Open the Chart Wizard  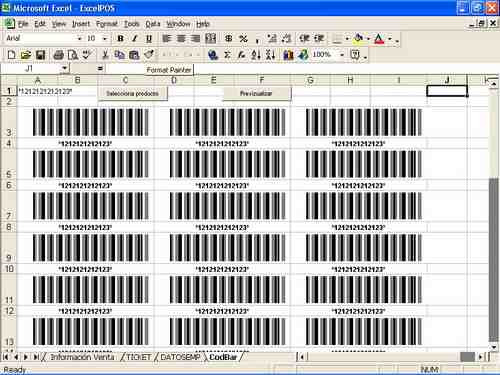(288, 55)
